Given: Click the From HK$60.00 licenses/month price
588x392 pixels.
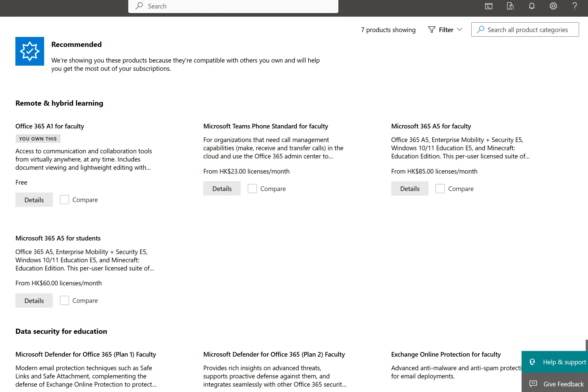Looking at the screenshot, I should [58, 283].
